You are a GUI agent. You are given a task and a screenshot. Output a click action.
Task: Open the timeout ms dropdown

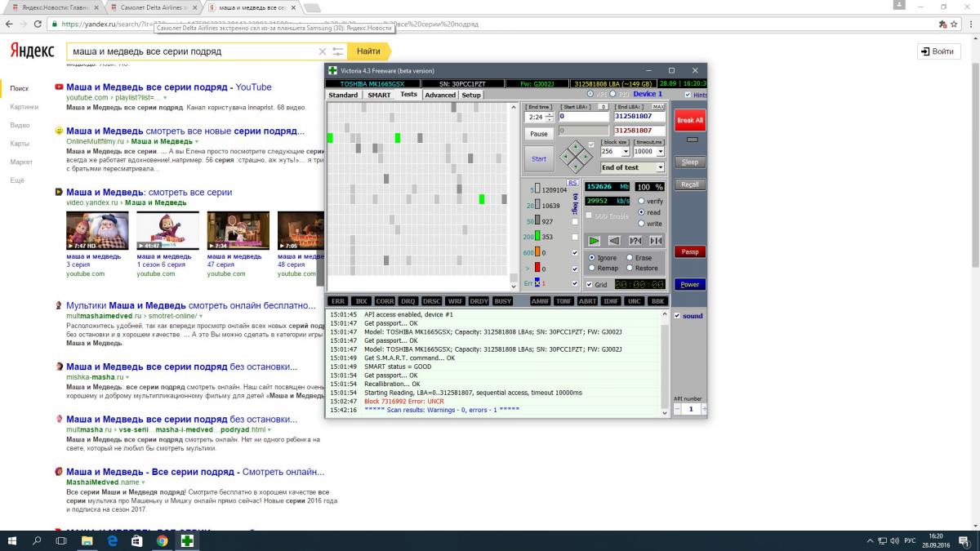[660, 152]
